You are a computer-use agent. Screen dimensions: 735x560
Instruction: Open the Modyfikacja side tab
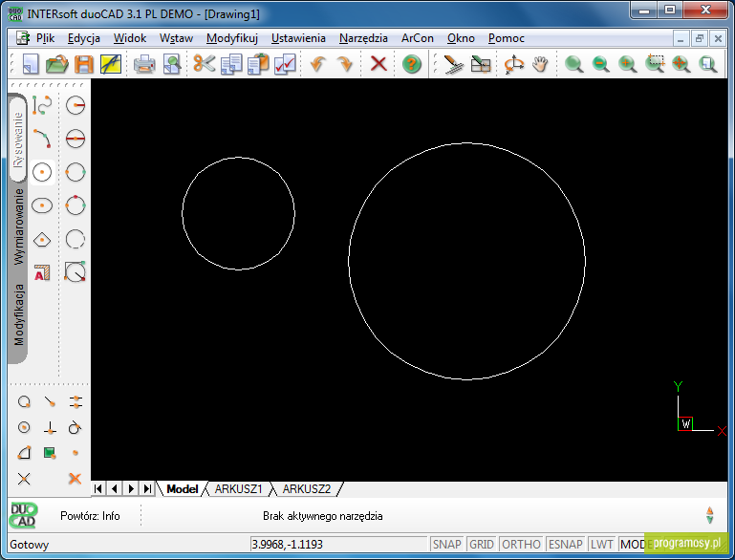pos(18,315)
